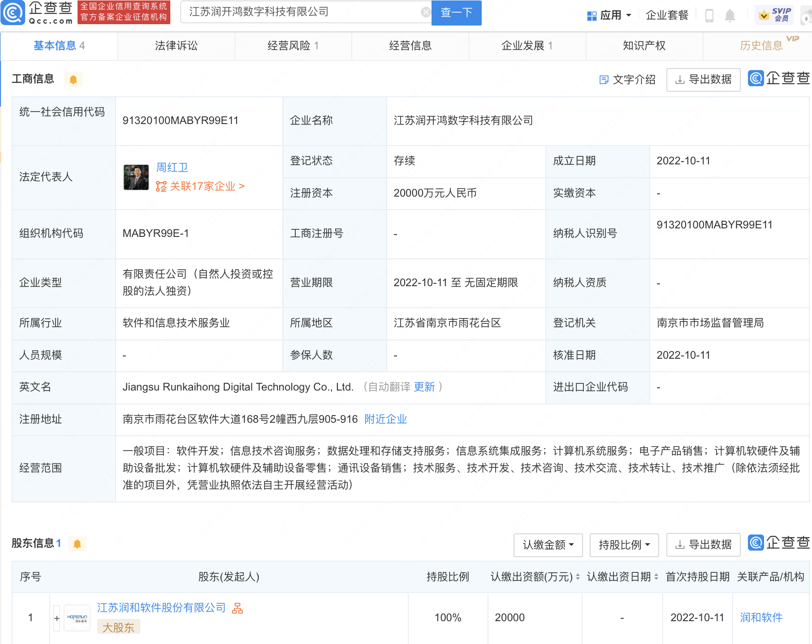
Task: Switch to the 基本信息 tab
Action: coord(59,46)
